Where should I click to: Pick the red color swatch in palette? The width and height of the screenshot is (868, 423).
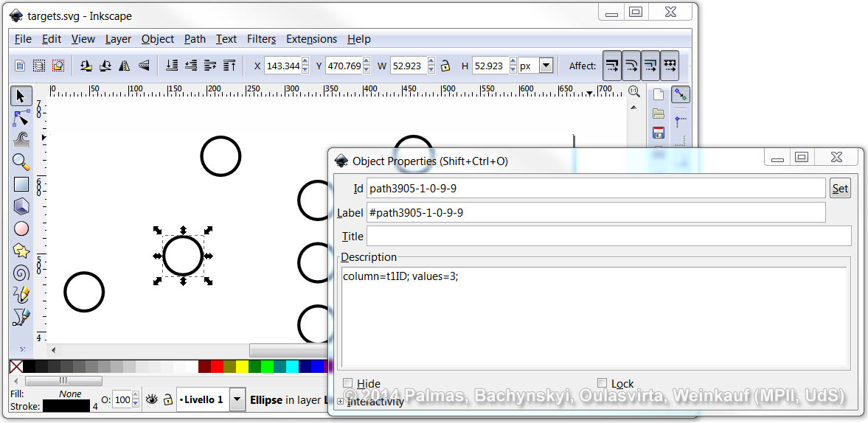217,366
